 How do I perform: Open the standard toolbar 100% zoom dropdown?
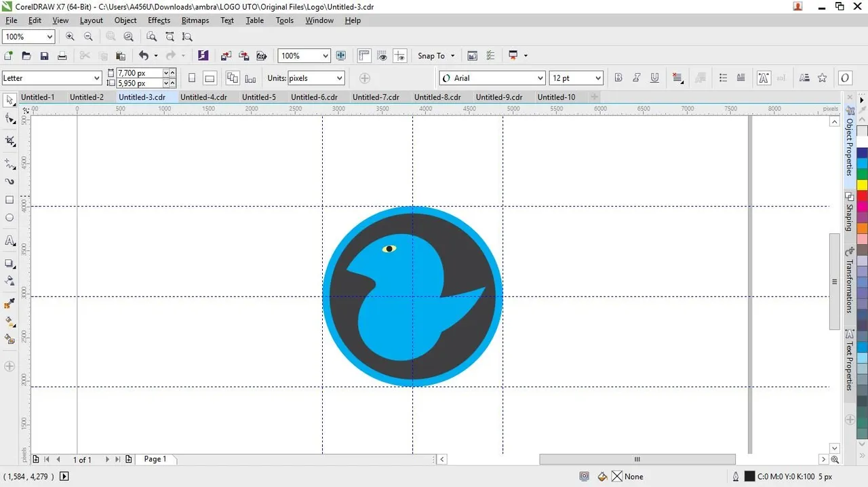[x=325, y=56]
